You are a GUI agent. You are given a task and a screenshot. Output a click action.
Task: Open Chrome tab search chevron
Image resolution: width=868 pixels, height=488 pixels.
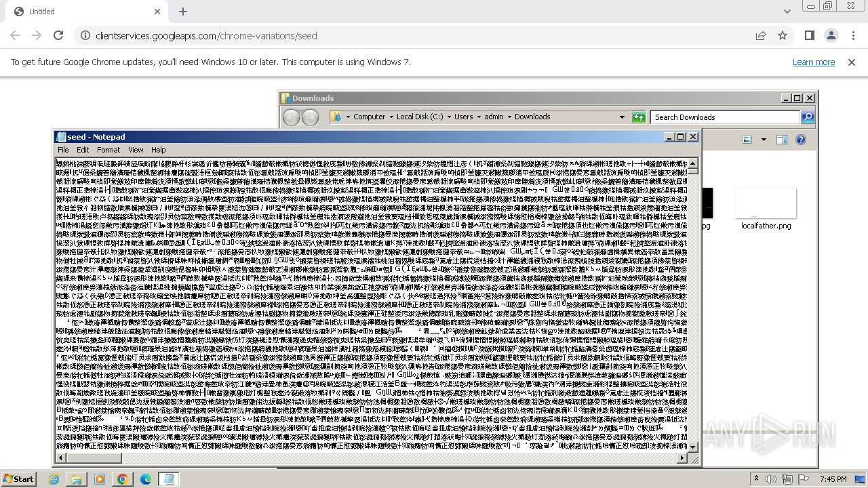tap(787, 12)
